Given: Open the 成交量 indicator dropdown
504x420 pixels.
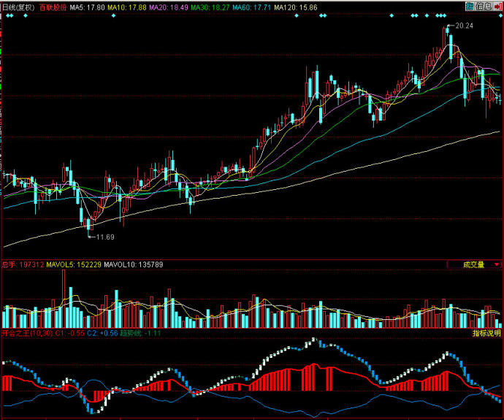Looking at the screenshot, I should (474, 265).
